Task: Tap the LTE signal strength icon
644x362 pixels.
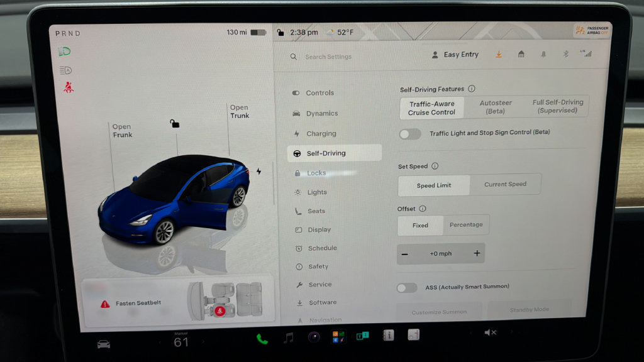Action: (x=586, y=53)
